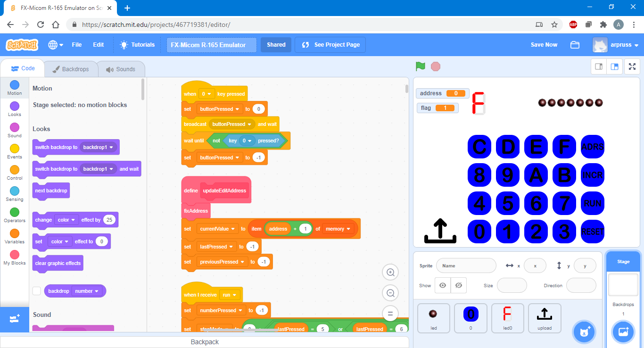Toggle the backdrop number reporter checkbox

click(37, 291)
